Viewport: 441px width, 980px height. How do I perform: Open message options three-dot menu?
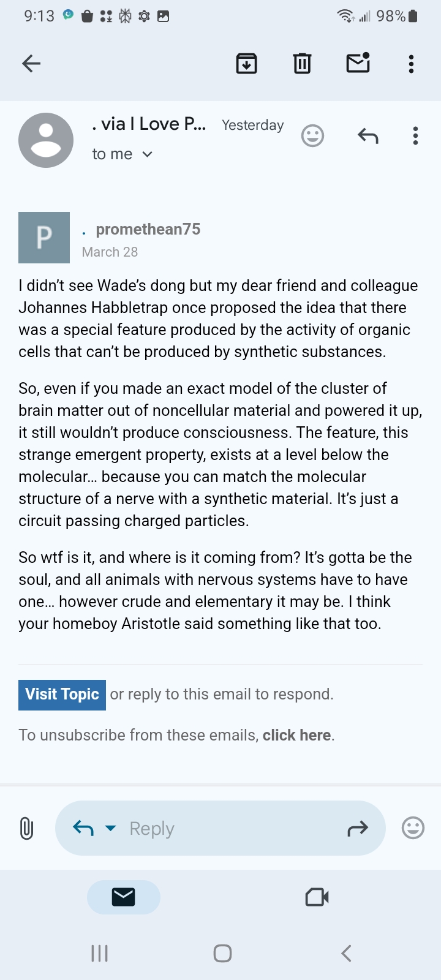tap(415, 135)
